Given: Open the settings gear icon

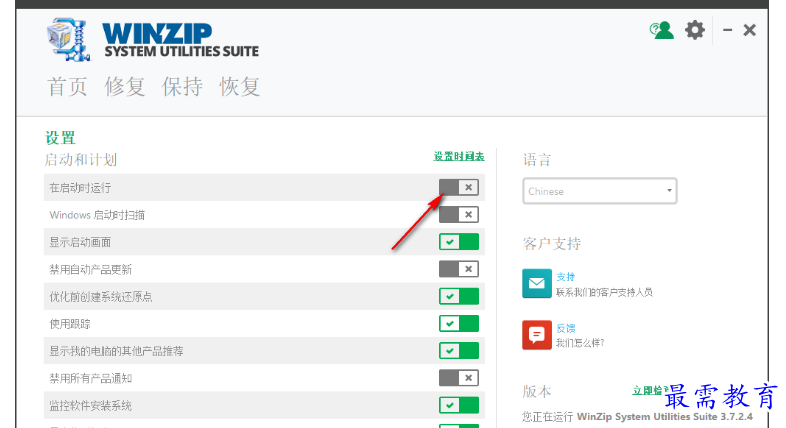Looking at the screenshot, I should coord(695,30).
